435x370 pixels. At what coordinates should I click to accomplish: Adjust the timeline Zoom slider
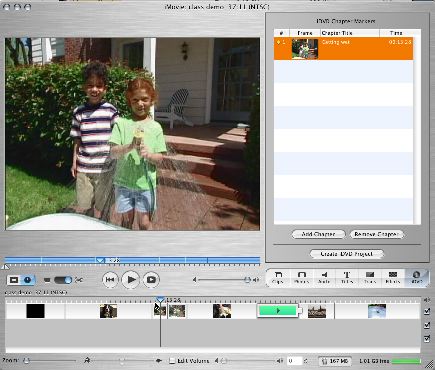point(27,361)
